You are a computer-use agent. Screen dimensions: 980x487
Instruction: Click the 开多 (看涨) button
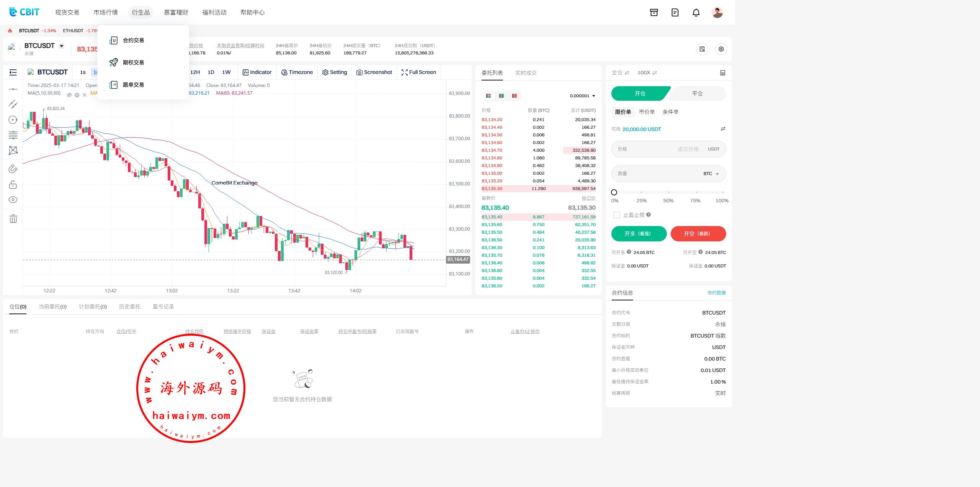639,234
